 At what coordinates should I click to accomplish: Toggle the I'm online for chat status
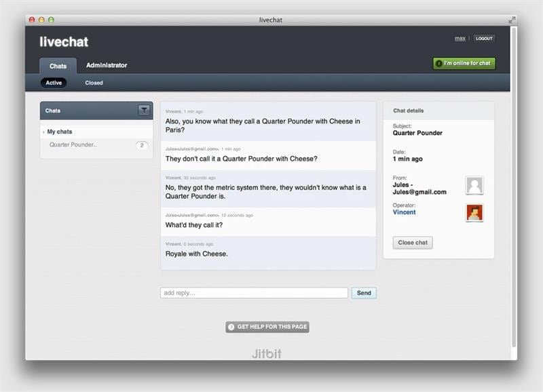(x=464, y=63)
